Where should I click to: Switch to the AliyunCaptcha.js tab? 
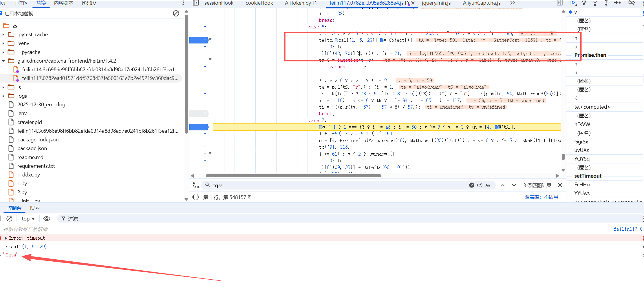482,3
